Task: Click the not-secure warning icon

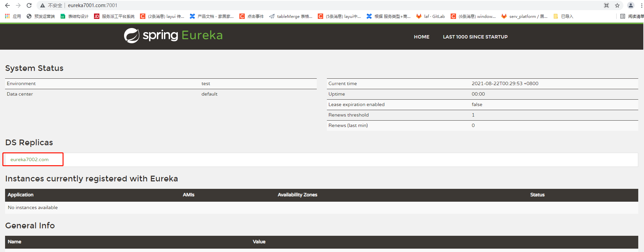Action: pos(43,5)
